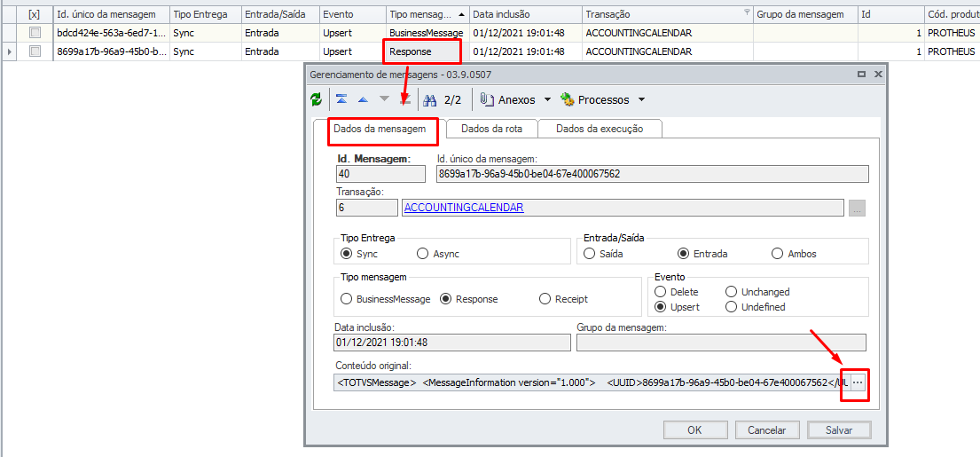Check the checkbox in 8699a17b row

(x=35, y=51)
